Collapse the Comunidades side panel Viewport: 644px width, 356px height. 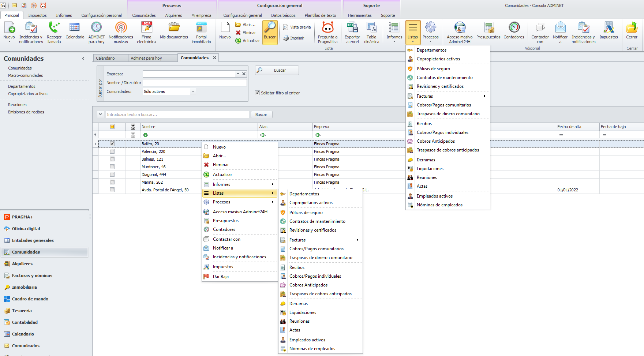coord(83,59)
